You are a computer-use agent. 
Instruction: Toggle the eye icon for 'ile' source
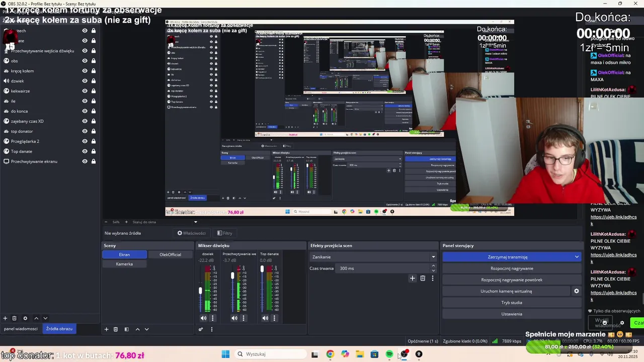tap(85, 101)
